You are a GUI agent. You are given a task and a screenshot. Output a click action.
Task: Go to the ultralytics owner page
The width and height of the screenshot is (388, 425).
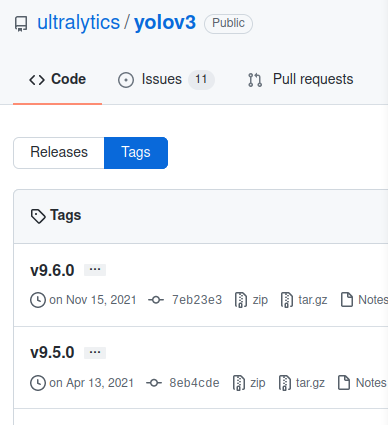(78, 23)
